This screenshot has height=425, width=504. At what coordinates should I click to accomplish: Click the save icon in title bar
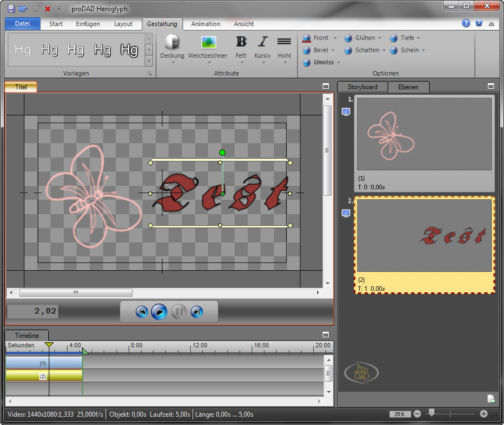coord(11,9)
